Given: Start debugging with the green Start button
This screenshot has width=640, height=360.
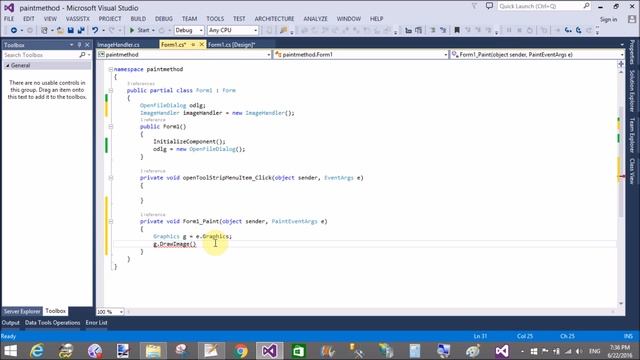Looking at the screenshot, I should pos(140,30).
